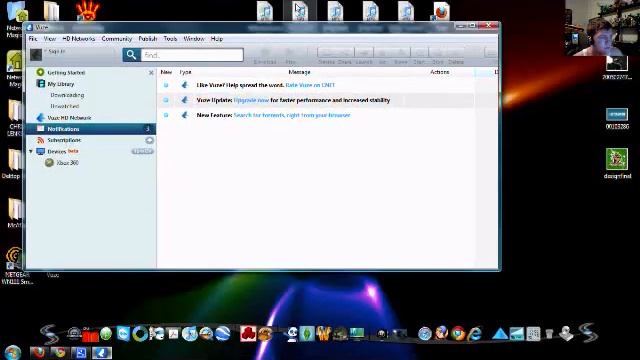Launch Google Earth from the dock
640x360 pixels.
coord(223,334)
